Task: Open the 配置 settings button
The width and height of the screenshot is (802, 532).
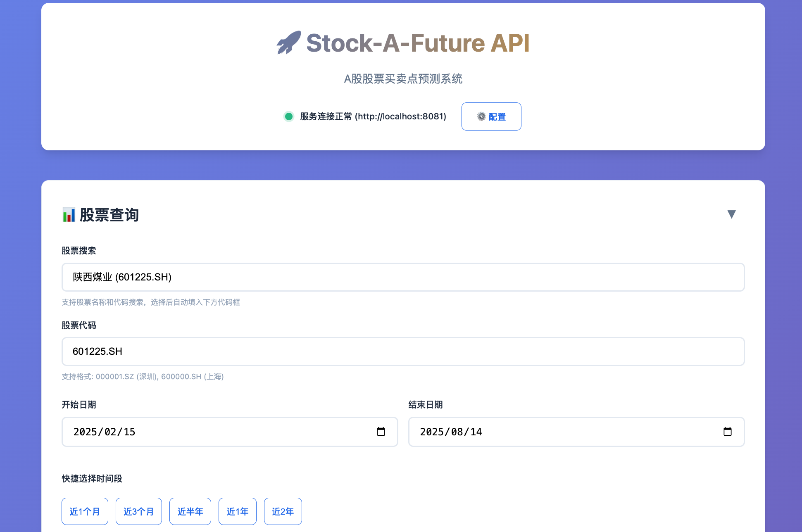Action: [x=491, y=116]
